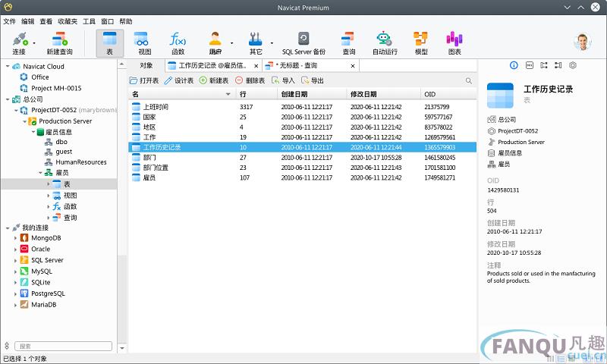Expand the 视图 tree node under 雇员

49,196
